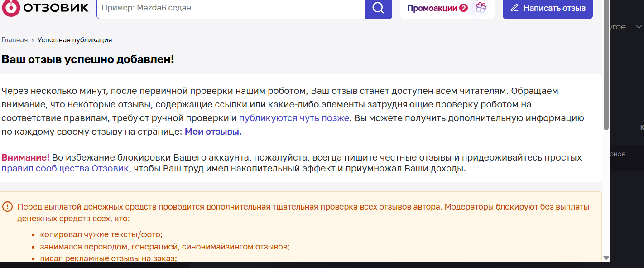Click the warning exclamation icon
644x268 pixels.
coord(8,207)
